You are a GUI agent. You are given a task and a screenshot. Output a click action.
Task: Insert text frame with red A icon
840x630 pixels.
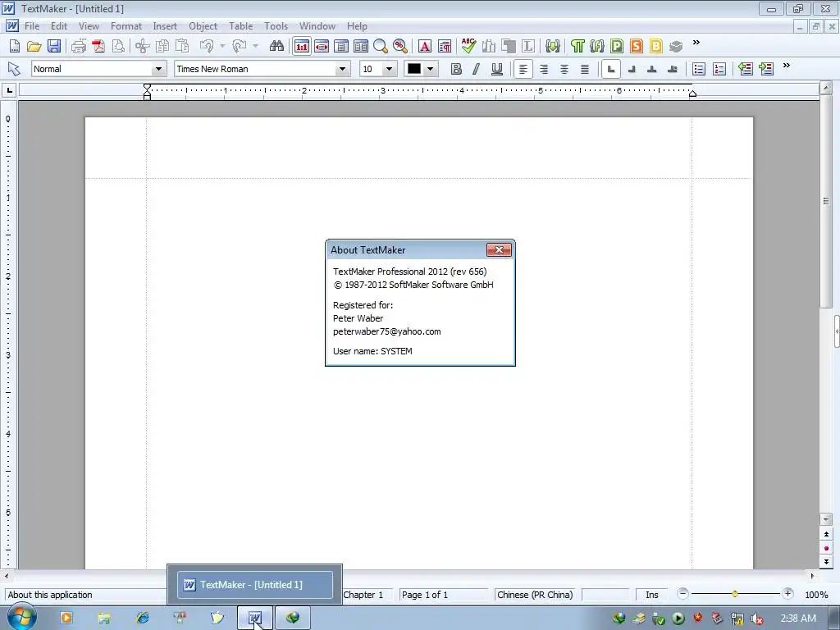click(425, 46)
